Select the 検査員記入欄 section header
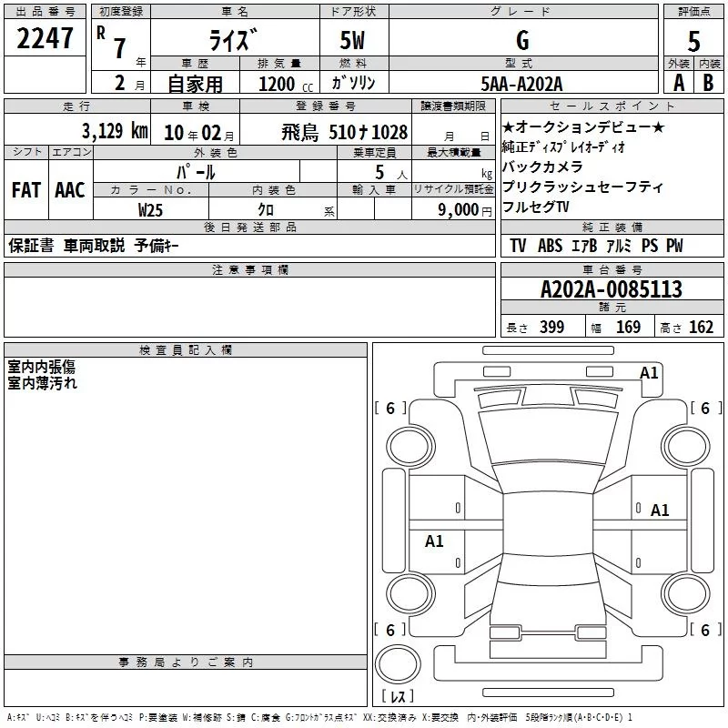Screen dimensions: 728x728 [186, 350]
